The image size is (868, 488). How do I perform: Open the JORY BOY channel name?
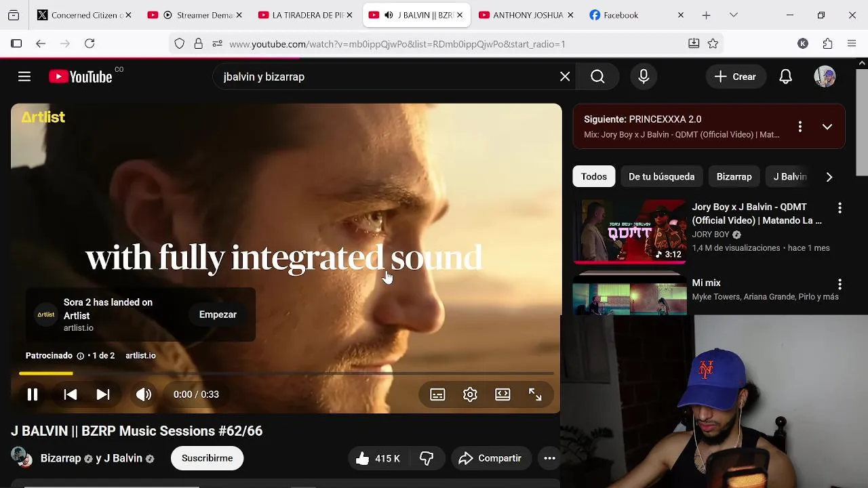pos(711,235)
